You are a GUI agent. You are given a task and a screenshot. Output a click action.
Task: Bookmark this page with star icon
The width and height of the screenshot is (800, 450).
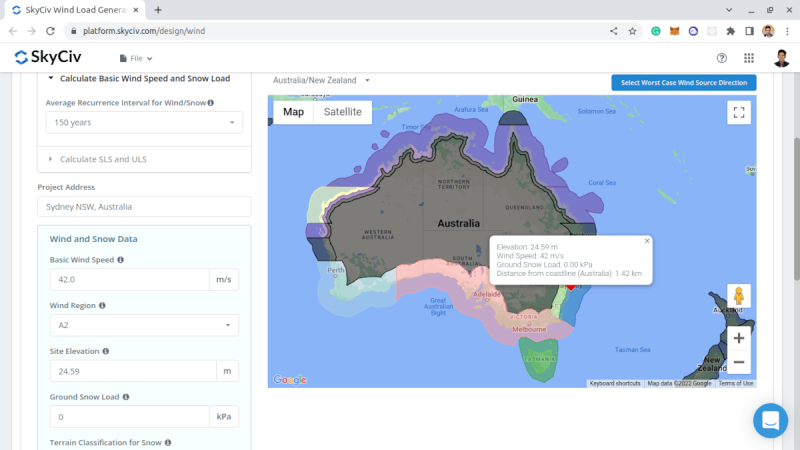coord(632,31)
